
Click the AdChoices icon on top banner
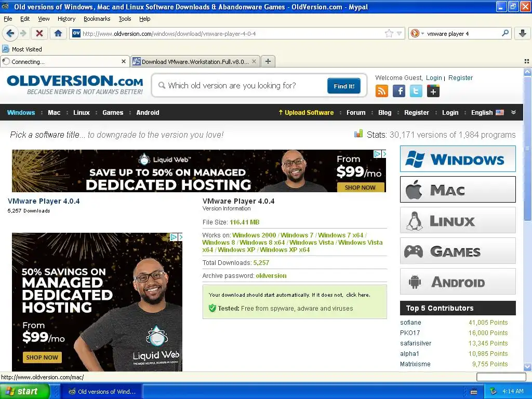pyautogui.click(x=377, y=154)
